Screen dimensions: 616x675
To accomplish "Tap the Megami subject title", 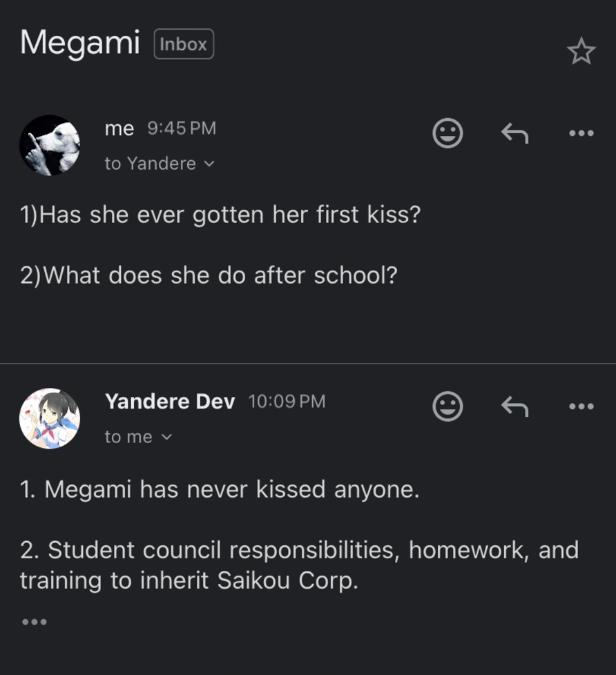I will 80,43.
